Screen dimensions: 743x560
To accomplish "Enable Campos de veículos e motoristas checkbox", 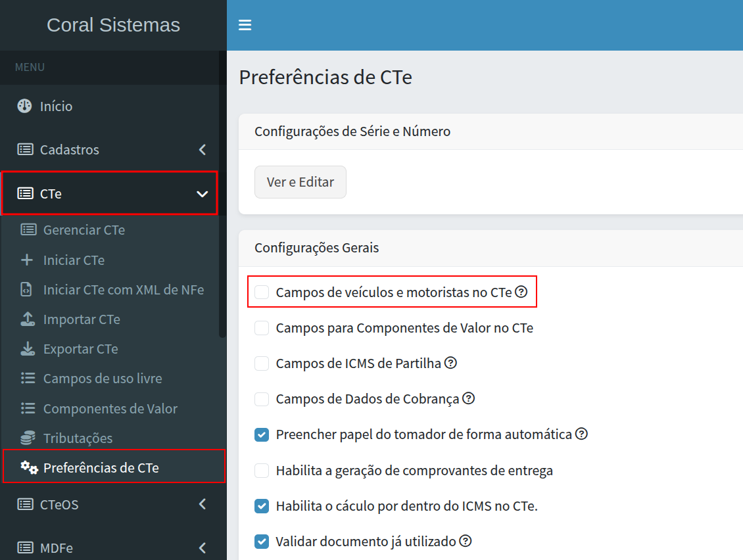I will (x=262, y=292).
